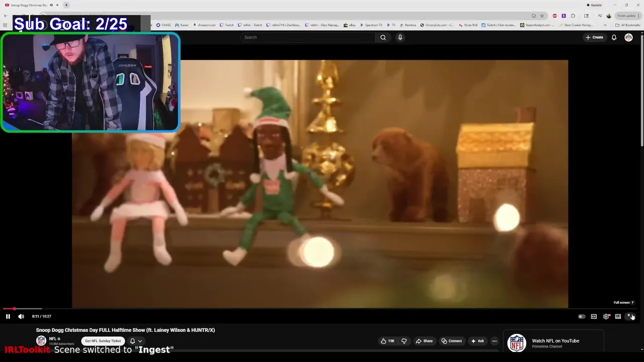
Task: Open the Amazon.com bookmark
Action: point(204,25)
